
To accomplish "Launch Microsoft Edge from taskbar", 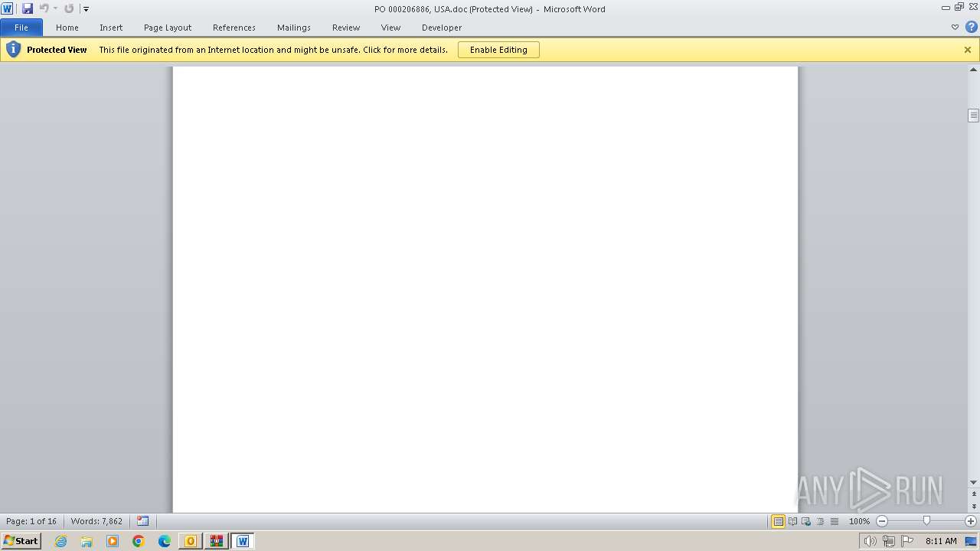I will click(x=165, y=541).
